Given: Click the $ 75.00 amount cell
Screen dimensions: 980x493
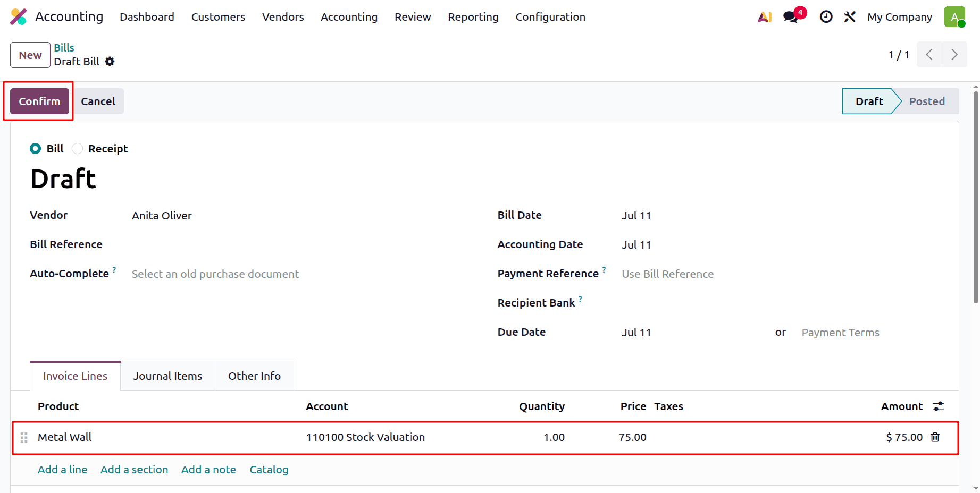Looking at the screenshot, I should point(904,437).
